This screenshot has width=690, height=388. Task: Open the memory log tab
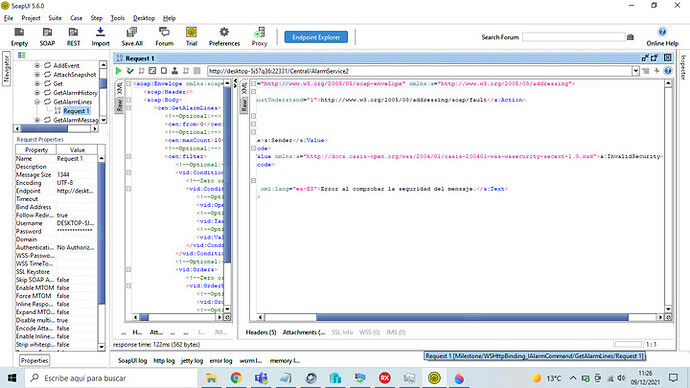(285, 360)
